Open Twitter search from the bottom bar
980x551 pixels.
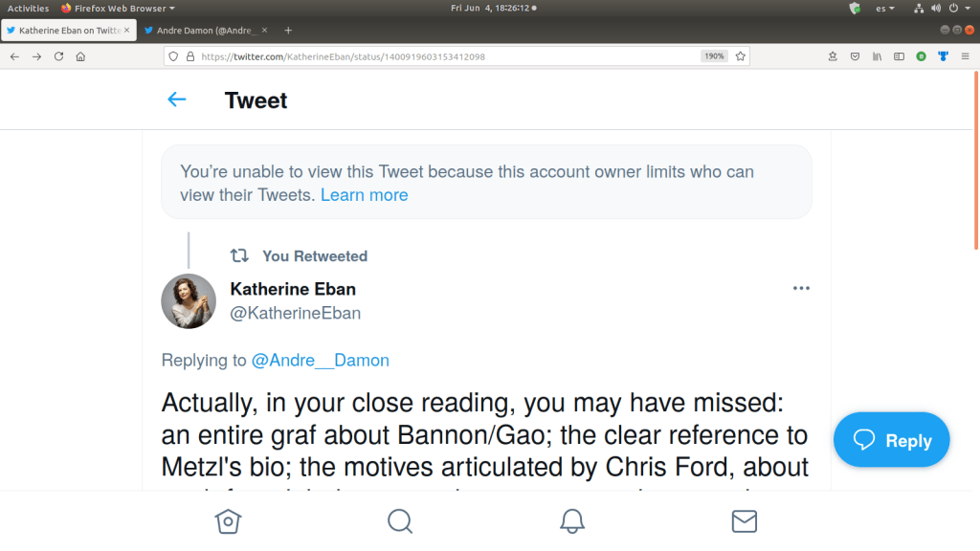coord(400,521)
